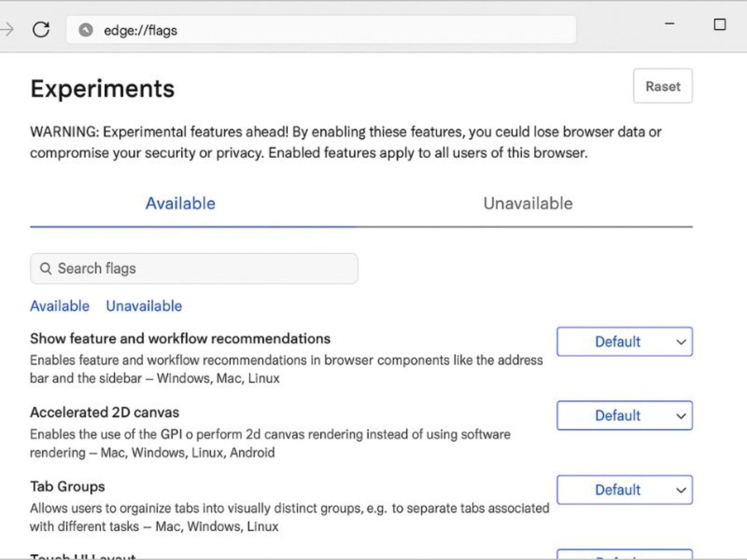Image resolution: width=747 pixels, height=560 pixels.
Task: Click the Show feature and workflow recommendations heading
Action: pos(180,338)
